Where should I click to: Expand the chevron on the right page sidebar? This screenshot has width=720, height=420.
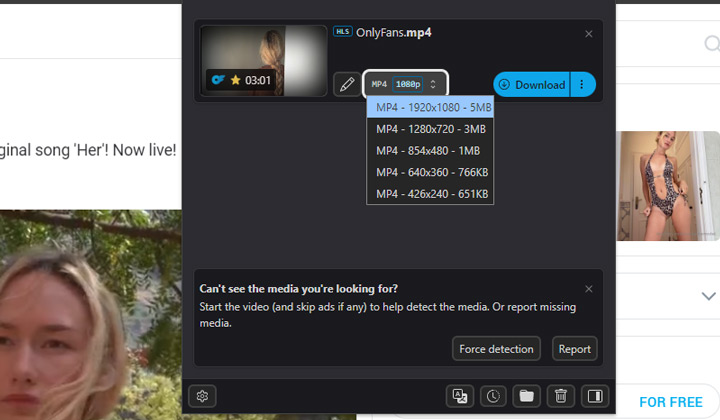click(709, 296)
